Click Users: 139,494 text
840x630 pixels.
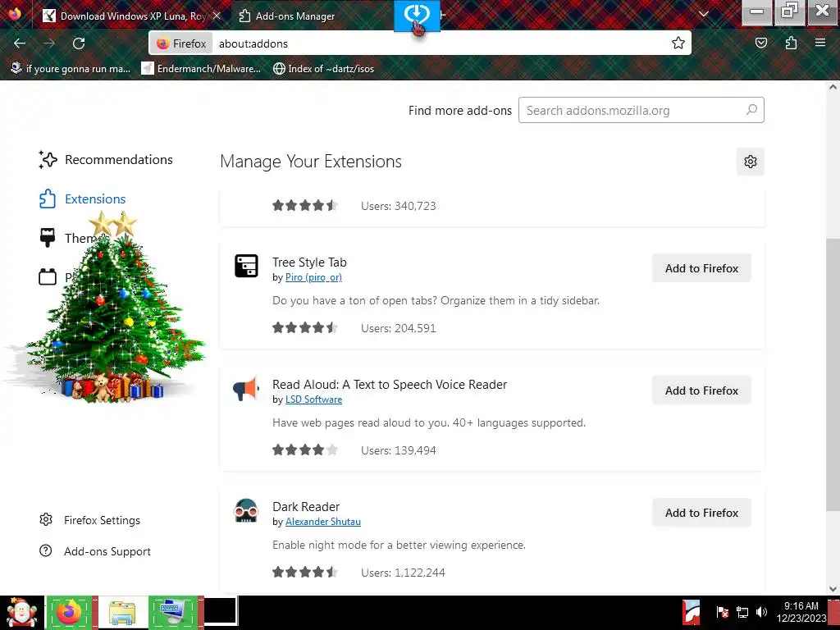coord(399,450)
